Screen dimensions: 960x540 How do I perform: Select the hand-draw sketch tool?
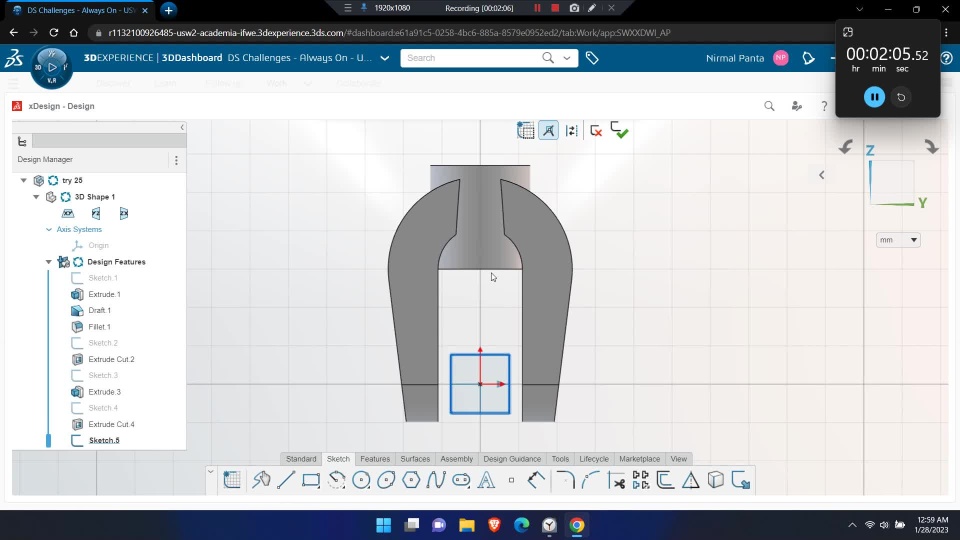click(261, 480)
